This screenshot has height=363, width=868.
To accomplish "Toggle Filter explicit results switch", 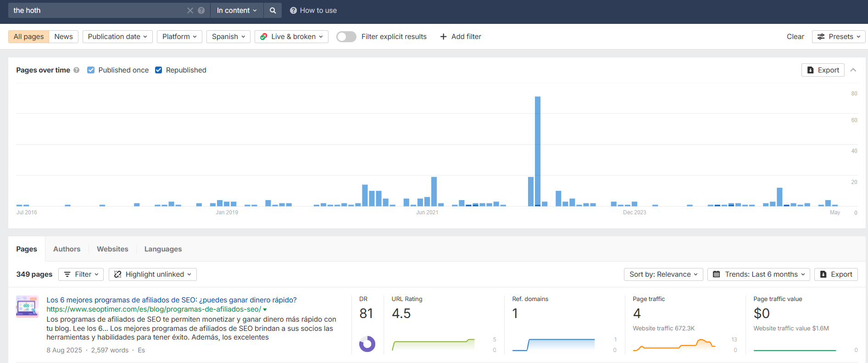I will pos(346,37).
